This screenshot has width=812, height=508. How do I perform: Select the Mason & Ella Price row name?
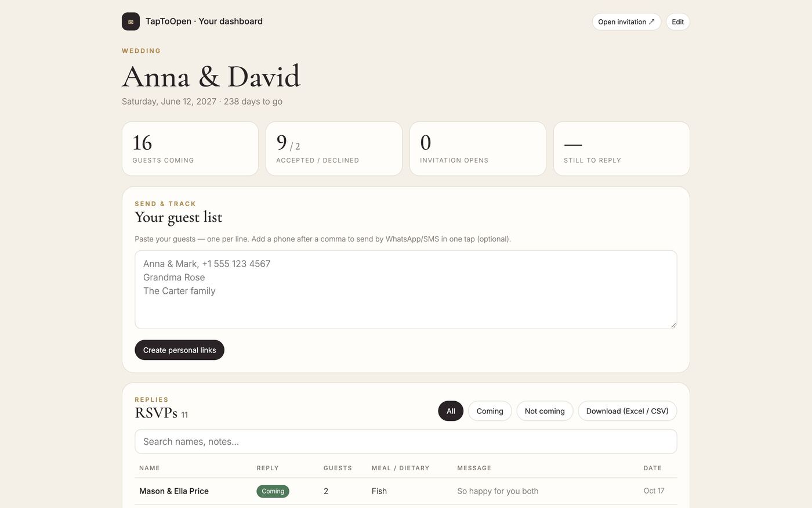(174, 491)
